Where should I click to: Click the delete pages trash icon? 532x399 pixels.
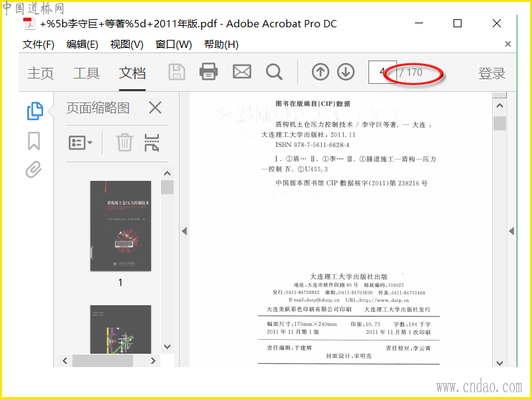[x=124, y=142]
